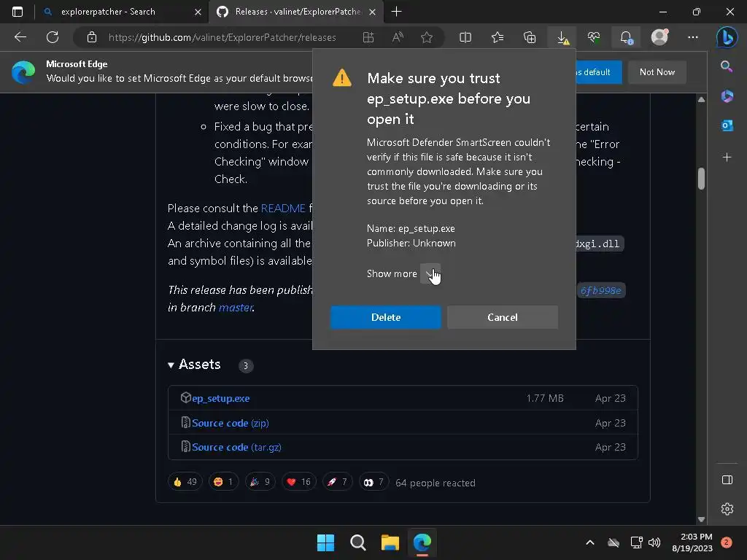Toggle hooray reaction with 9
747x560 pixels.
[260, 482]
